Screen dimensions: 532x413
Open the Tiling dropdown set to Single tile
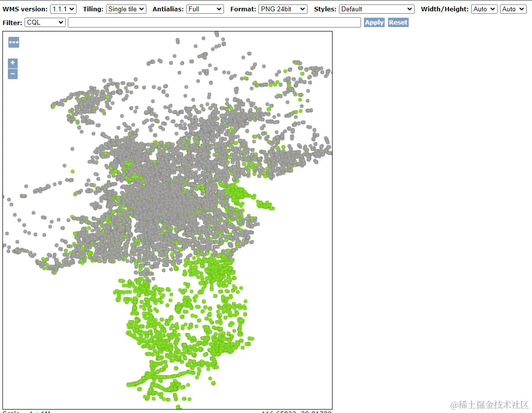click(126, 9)
